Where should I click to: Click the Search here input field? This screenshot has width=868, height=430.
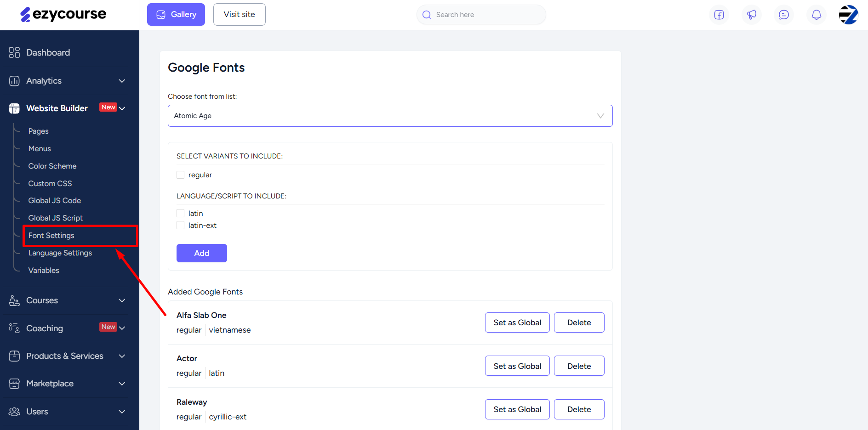(481, 15)
